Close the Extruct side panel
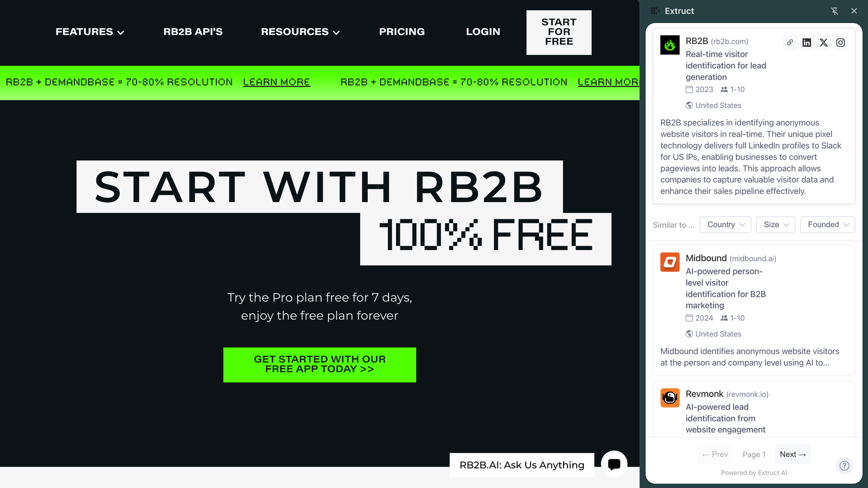Viewport: 868px width, 488px height. (854, 11)
